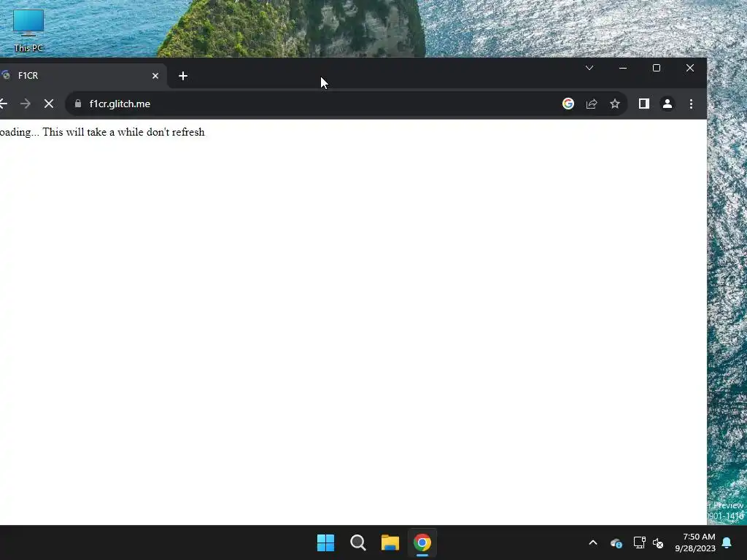Show hidden system tray icons
This screenshot has width=747, height=560.
593,542
